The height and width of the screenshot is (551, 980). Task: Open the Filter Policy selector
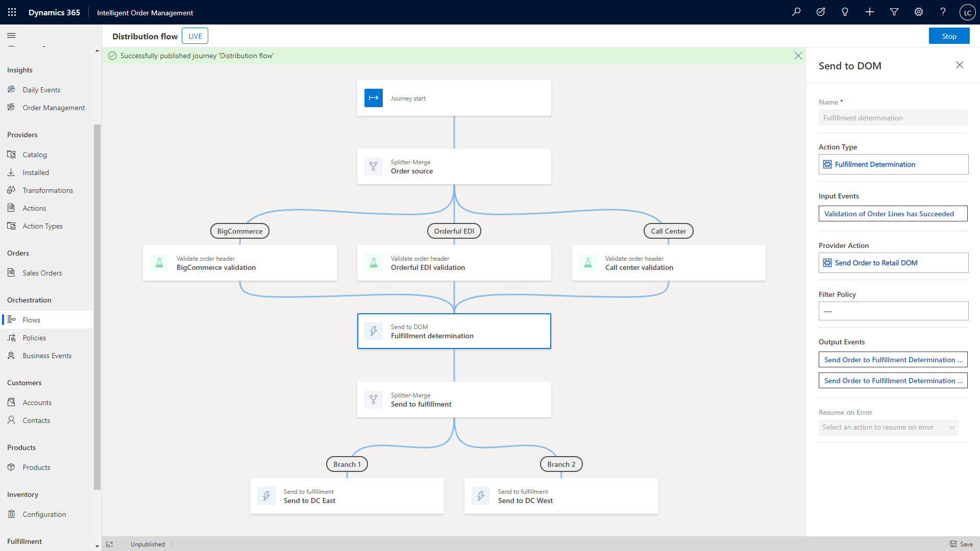click(x=893, y=311)
